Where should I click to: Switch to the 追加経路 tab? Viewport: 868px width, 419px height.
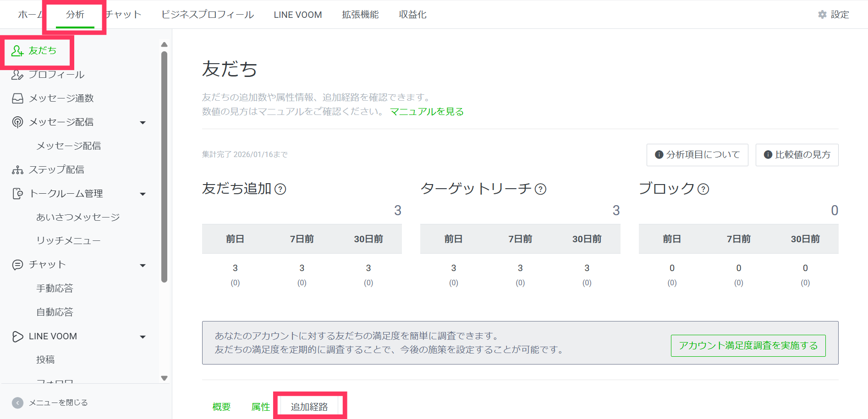click(309, 407)
